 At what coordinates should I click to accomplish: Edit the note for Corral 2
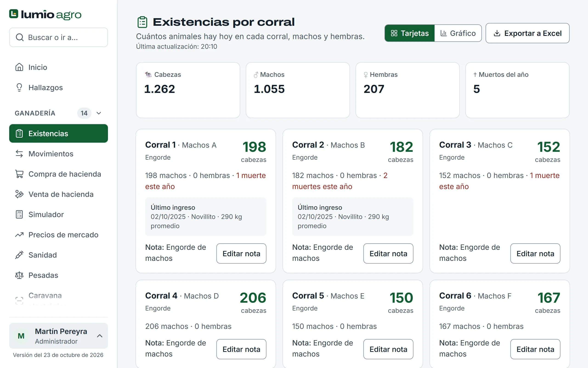click(x=388, y=253)
